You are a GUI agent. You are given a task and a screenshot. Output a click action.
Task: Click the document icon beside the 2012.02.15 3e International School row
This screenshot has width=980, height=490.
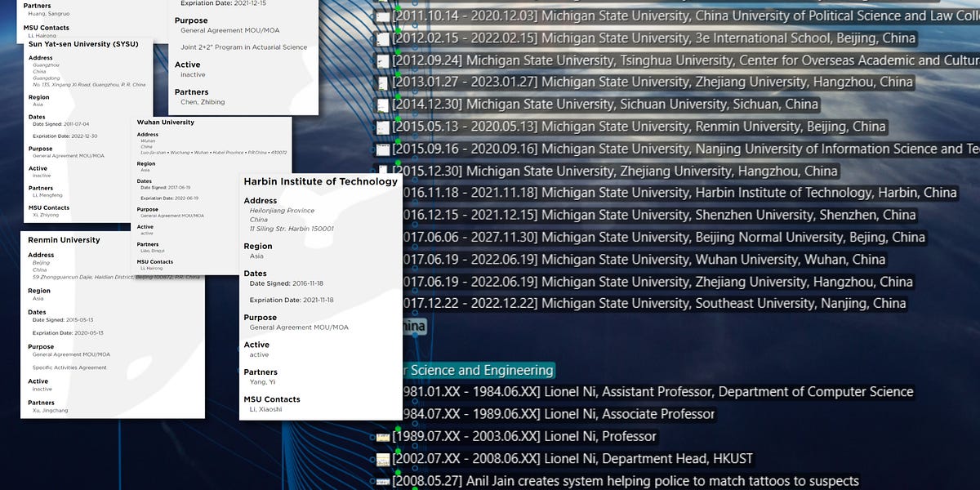382,38
